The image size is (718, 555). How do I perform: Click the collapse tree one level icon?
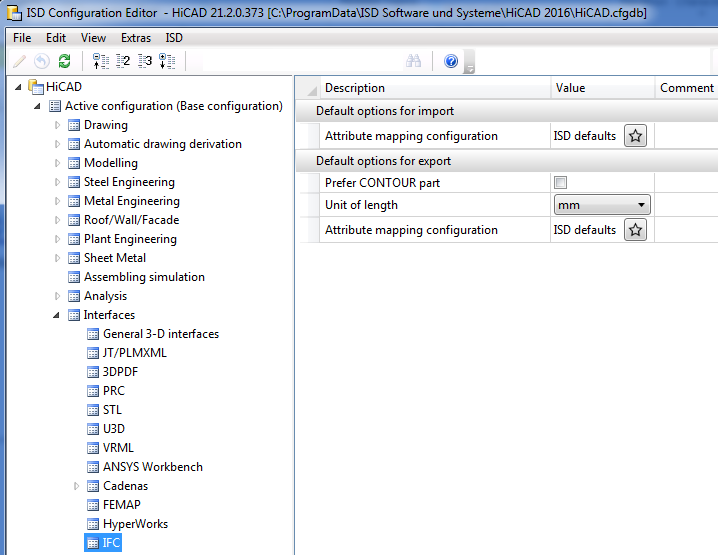(x=100, y=61)
